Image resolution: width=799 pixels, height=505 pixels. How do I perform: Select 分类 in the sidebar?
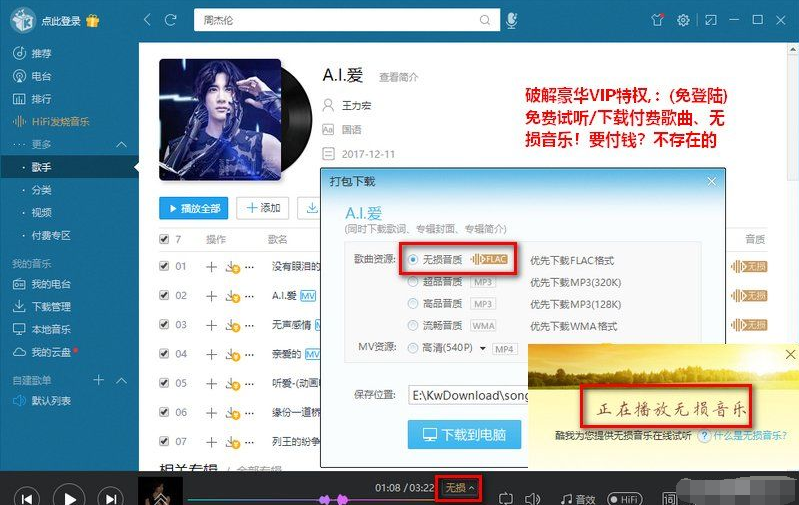click(x=41, y=190)
